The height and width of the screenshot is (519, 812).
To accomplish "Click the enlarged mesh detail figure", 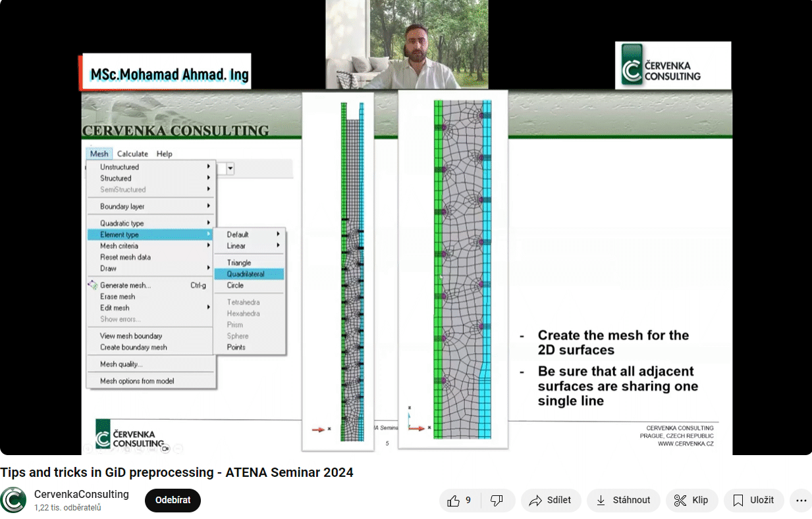I will click(x=453, y=269).
